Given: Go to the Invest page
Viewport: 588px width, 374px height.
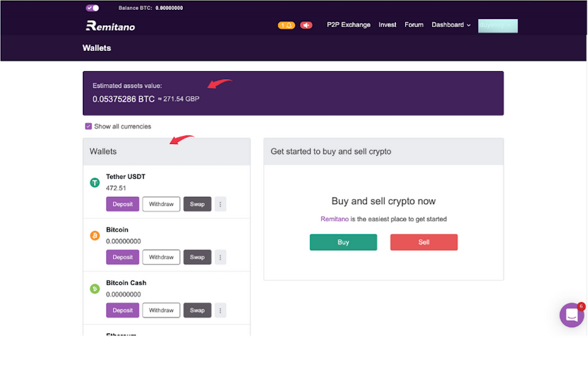Looking at the screenshot, I should click(387, 25).
